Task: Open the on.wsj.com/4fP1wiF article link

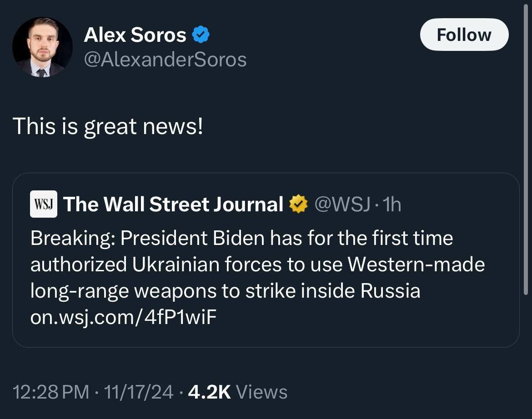Action: (x=123, y=317)
